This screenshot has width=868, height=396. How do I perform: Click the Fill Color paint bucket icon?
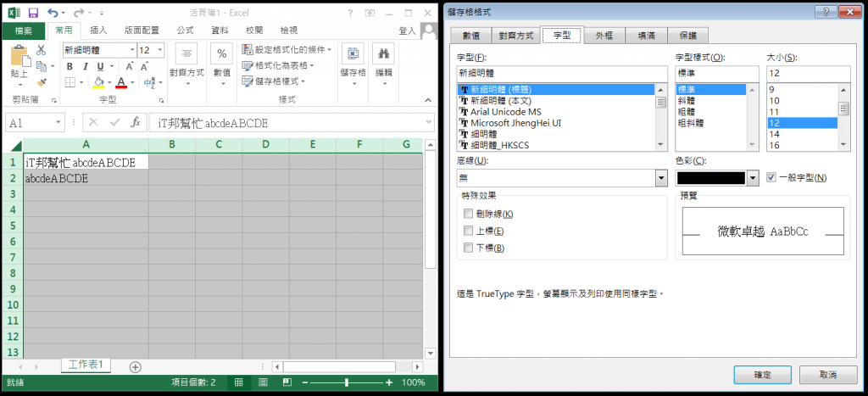pyautogui.click(x=98, y=82)
